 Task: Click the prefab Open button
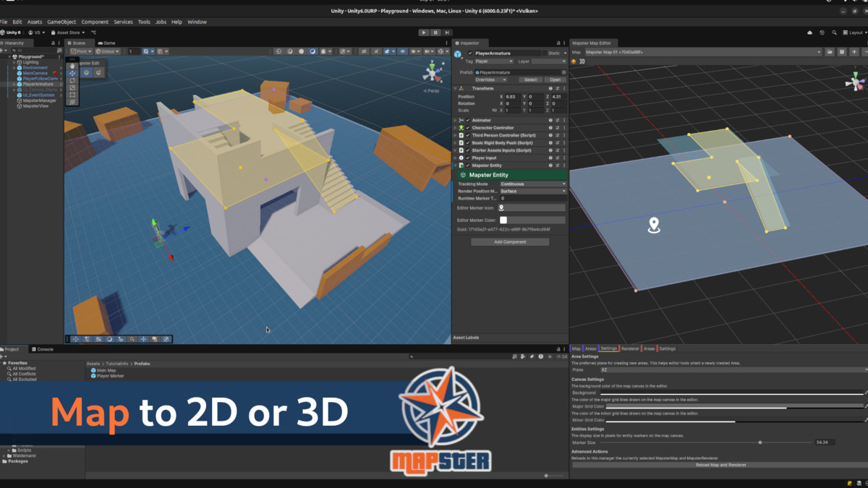(555, 80)
